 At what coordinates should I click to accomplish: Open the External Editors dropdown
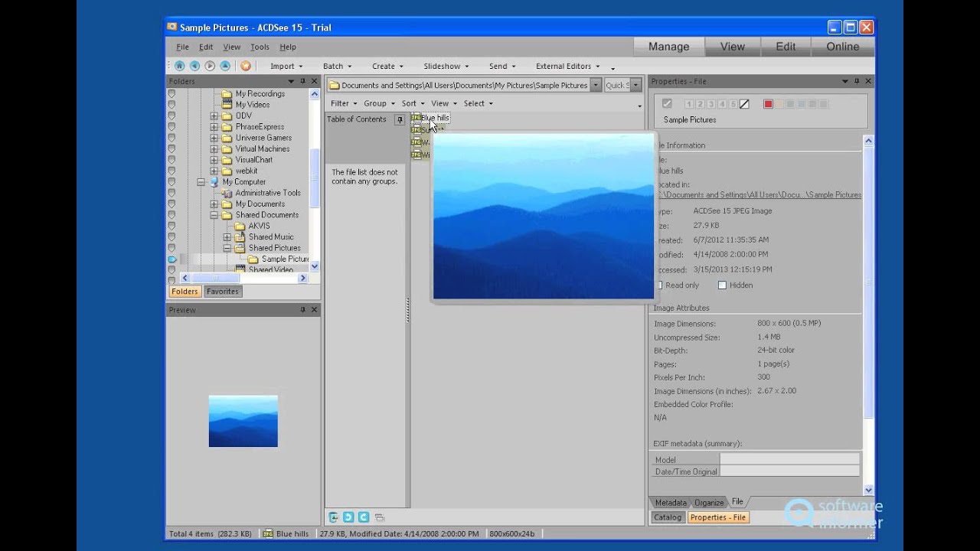click(x=567, y=67)
